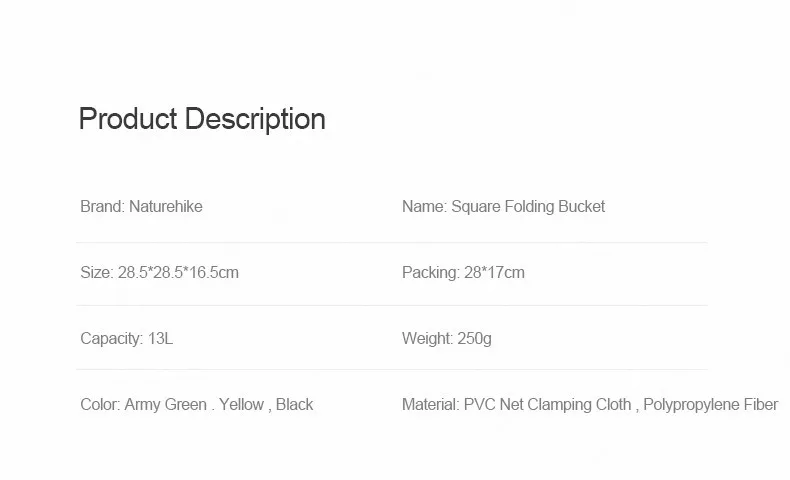The width and height of the screenshot is (790, 480).
Task: Click the Yellow color text
Action: (241, 405)
